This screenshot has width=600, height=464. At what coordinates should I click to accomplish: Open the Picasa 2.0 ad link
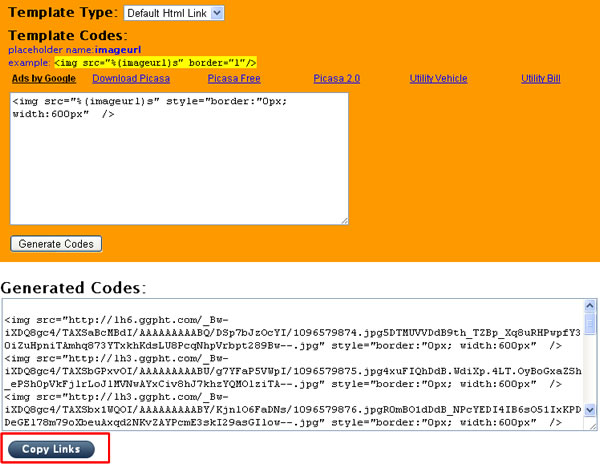(x=336, y=78)
